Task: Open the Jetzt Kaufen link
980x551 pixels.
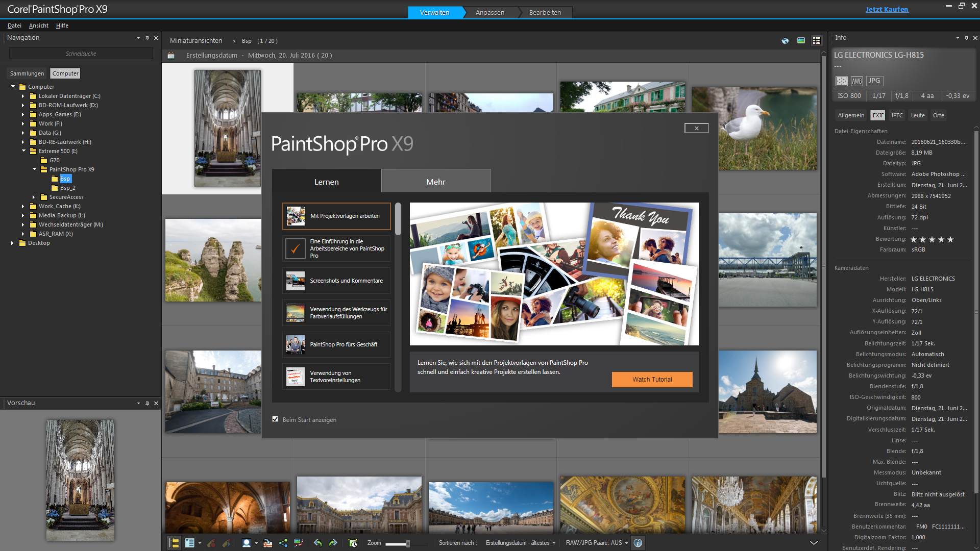Action: click(x=887, y=9)
